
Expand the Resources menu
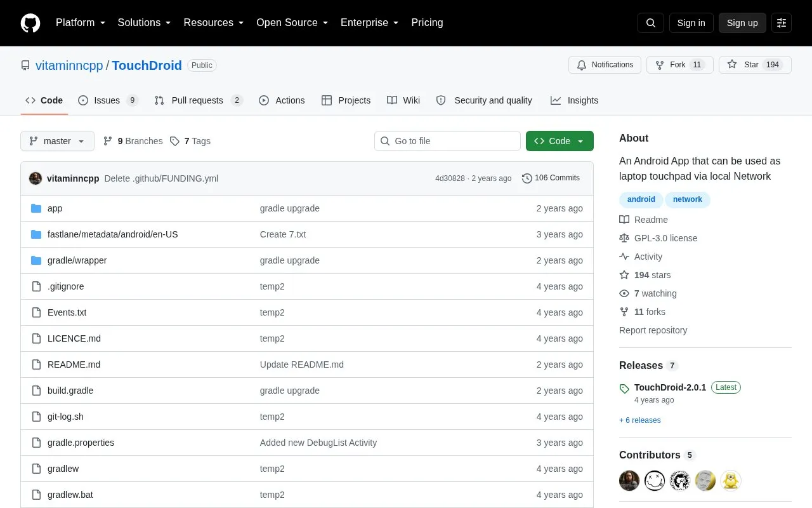click(x=214, y=23)
